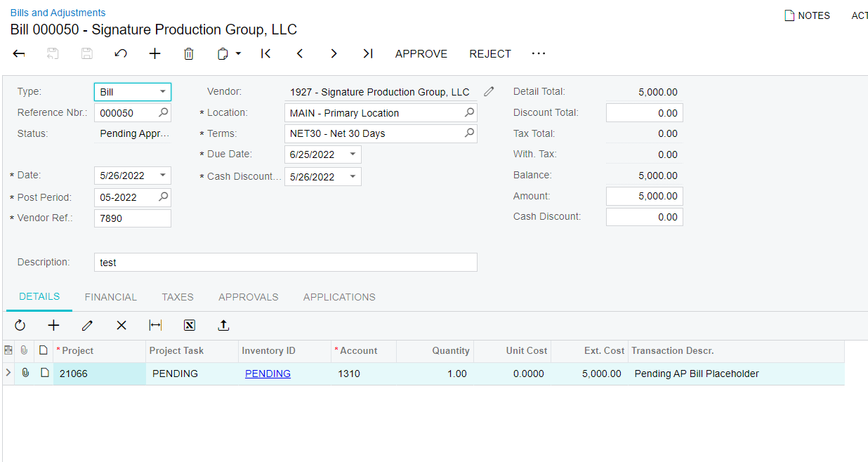
Task: Click account cell 1310
Action: 364,374
